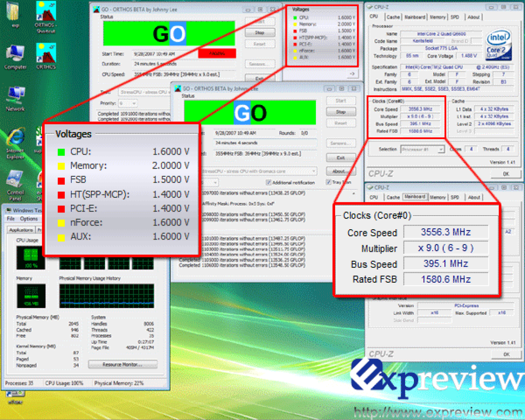Screen dimensions: 525x420
Task: Open the Computer desktop icon
Action: pyautogui.click(x=15, y=57)
